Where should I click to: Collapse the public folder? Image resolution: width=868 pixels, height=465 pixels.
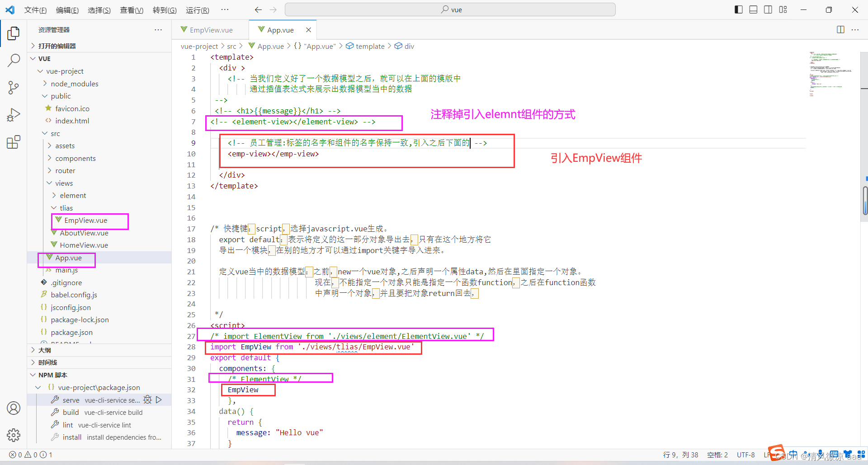(x=99, y=96)
